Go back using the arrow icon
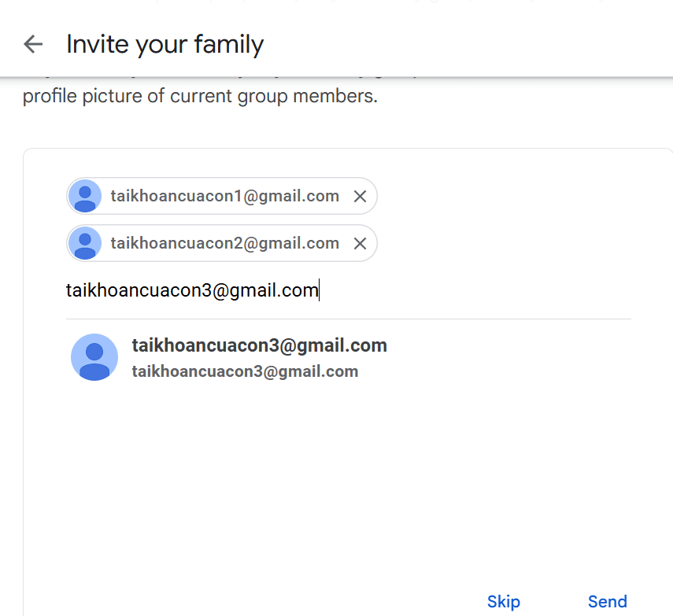 pos(33,44)
